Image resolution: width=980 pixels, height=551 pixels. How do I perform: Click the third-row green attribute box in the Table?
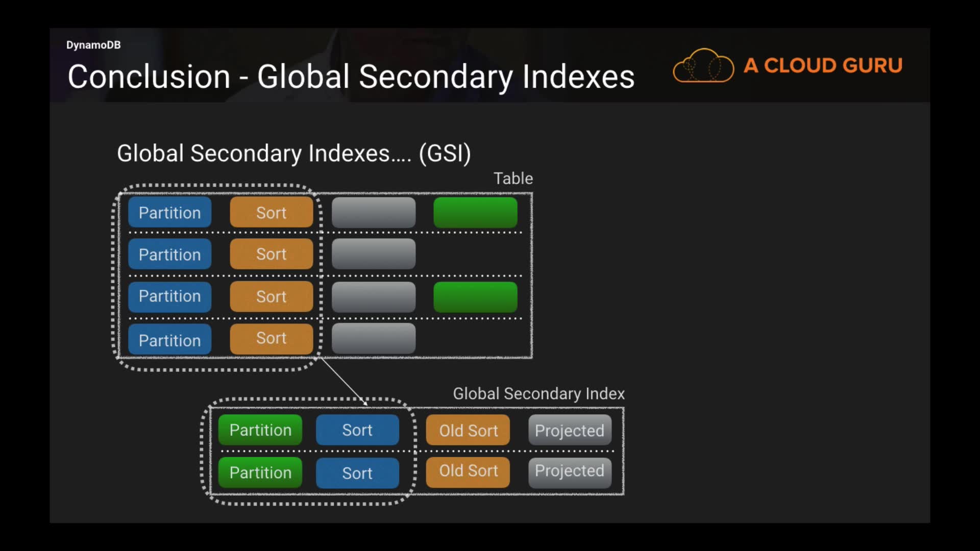pos(475,297)
